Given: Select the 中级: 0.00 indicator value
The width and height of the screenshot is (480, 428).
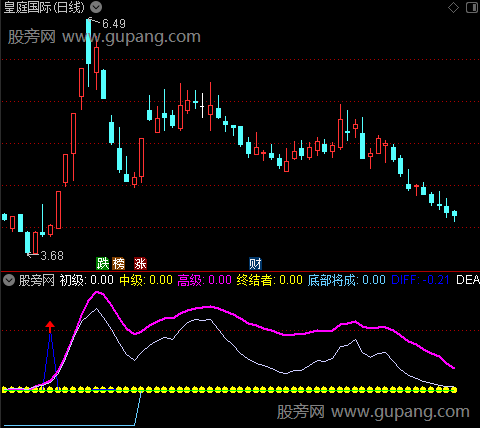Looking at the screenshot, I should 146,280.
